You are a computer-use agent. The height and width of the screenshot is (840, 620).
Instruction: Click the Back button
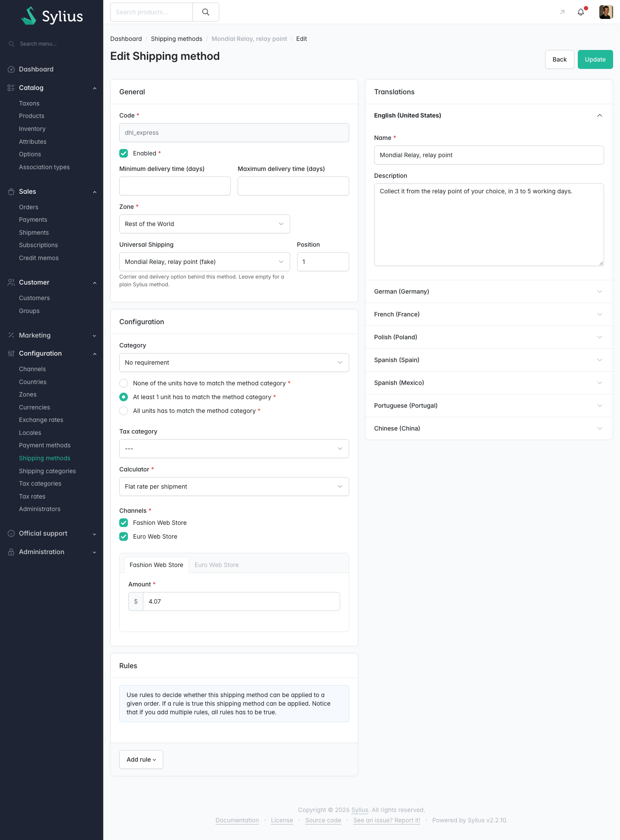(560, 59)
